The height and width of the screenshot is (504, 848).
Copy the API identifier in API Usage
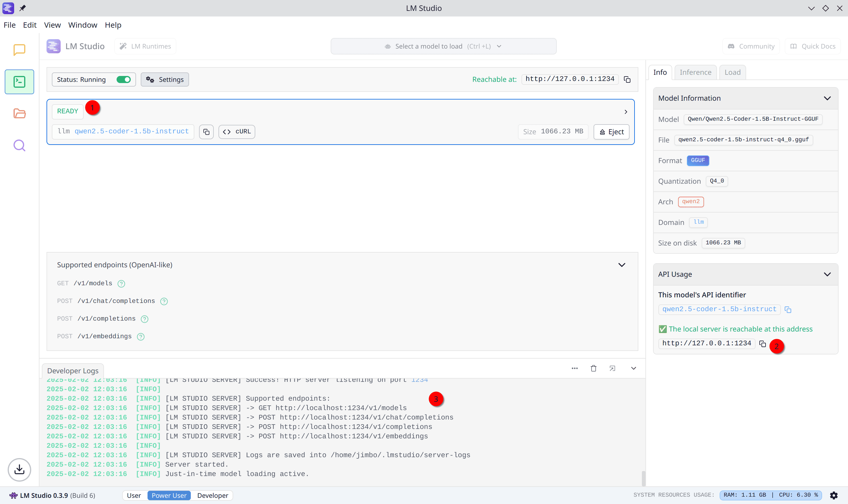788,309
